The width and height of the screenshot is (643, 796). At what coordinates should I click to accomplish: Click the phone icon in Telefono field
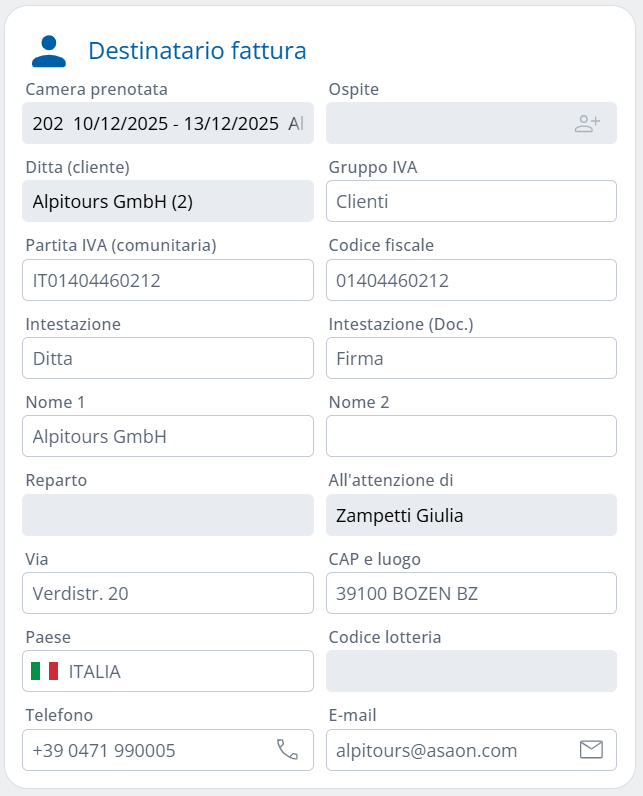(x=287, y=750)
